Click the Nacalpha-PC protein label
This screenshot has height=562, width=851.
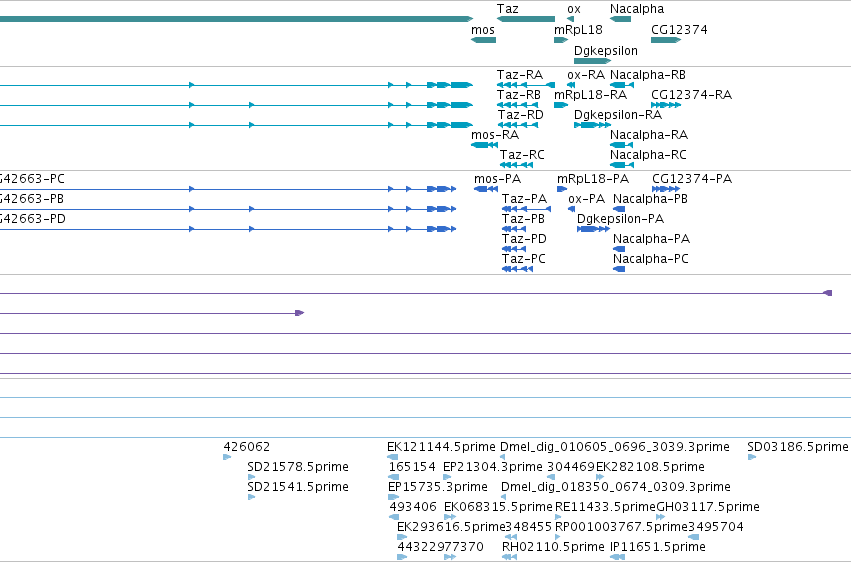[x=651, y=259]
